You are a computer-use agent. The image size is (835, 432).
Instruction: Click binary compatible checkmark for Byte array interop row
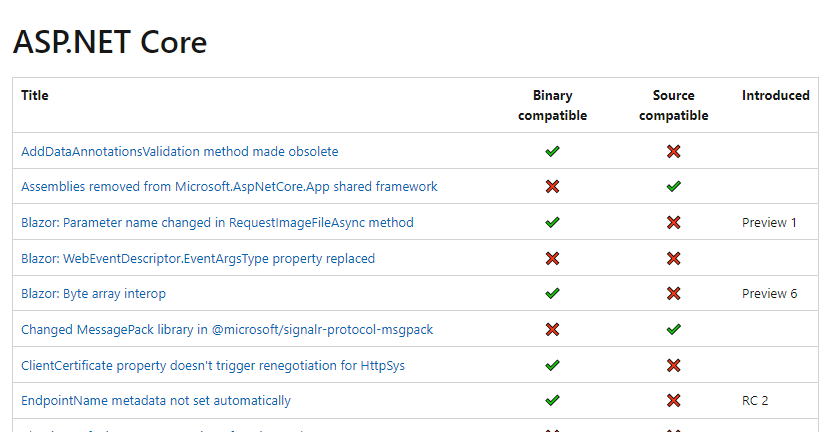[552, 294]
